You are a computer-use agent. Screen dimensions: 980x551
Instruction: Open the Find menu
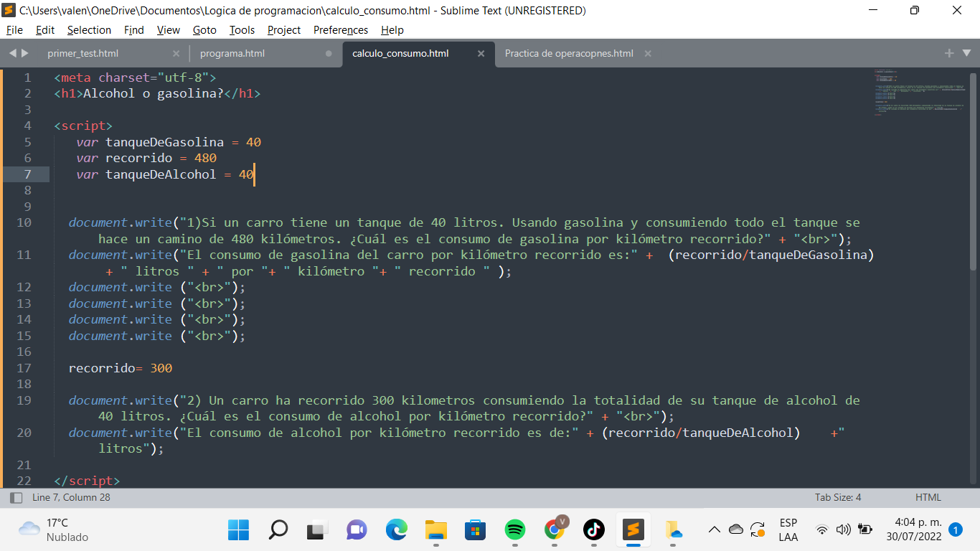tap(134, 30)
